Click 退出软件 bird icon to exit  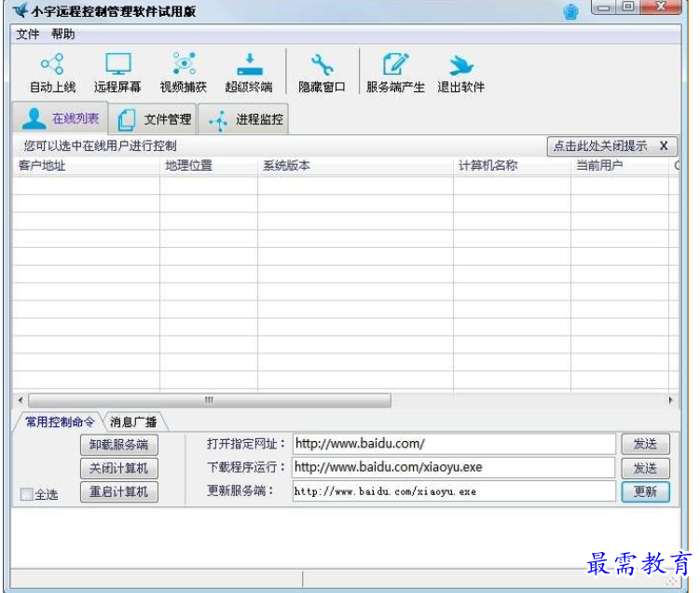[461, 65]
